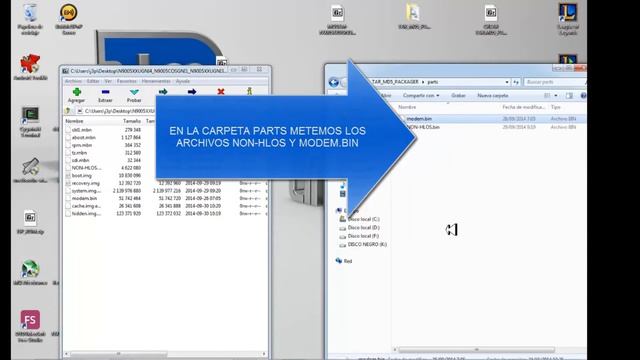Select the League of Legends desktop icon
This screenshot has width=640, height=360.
(x=568, y=13)
